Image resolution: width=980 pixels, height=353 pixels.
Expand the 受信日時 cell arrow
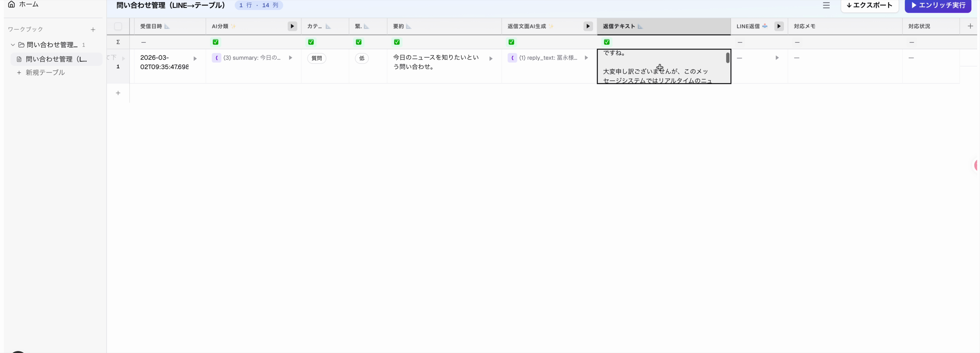pyautogui.click(x=195, y=59)
